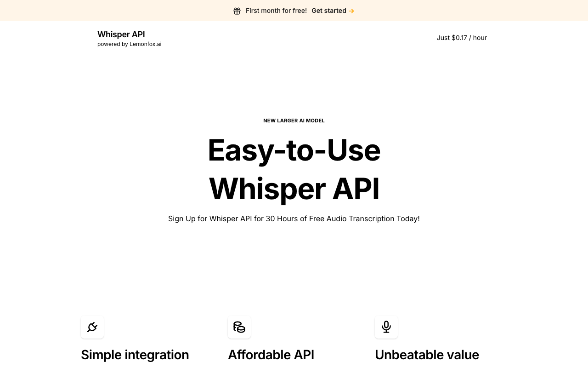Click the 'Easy-to-Use Whisper API' headline

click(294, 169)
